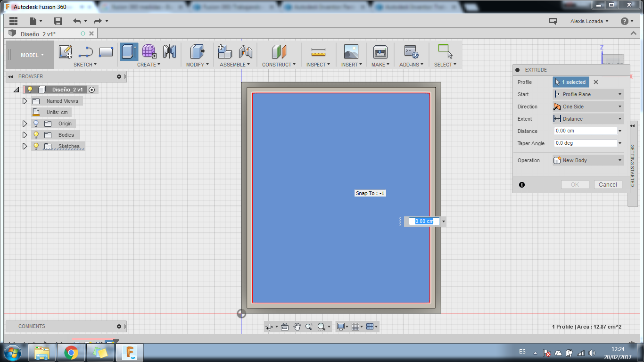The image size is (644, 362).
Task: Click the 3D Print make icon
Action: tap(380, 52)
